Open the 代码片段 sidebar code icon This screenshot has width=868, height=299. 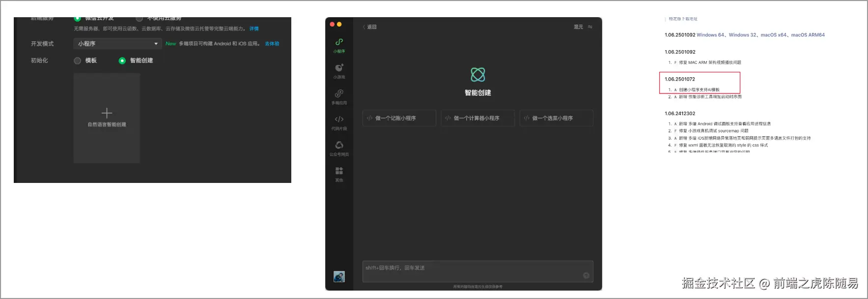339,119
